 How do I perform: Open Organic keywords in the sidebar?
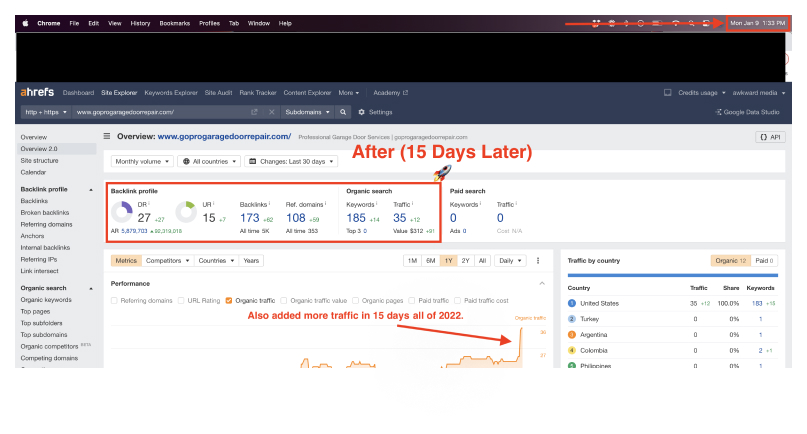pyautogui.click(x=46, y=299)
